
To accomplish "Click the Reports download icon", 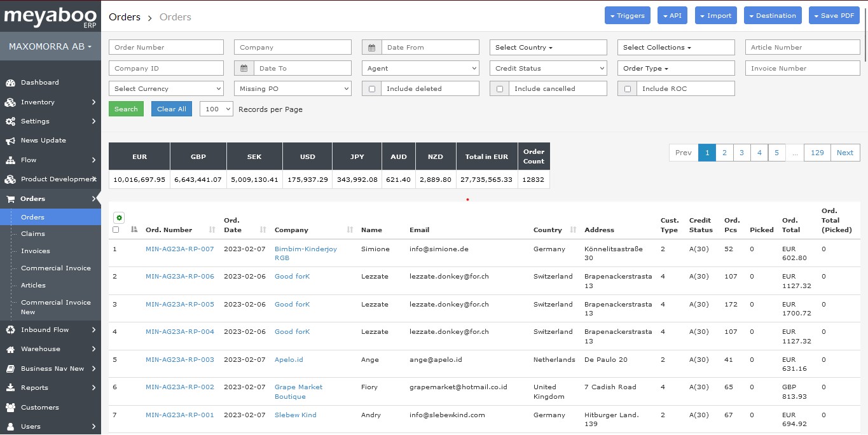I will (10, 388).
